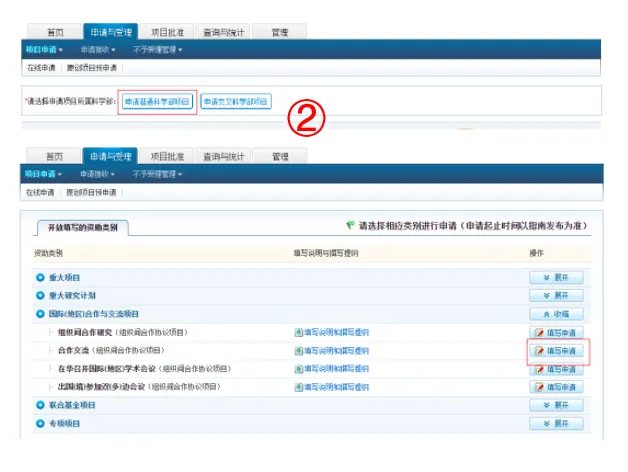
Task: Select 申请与受理 tab in the upper page
Action: [x=111, y=32]
